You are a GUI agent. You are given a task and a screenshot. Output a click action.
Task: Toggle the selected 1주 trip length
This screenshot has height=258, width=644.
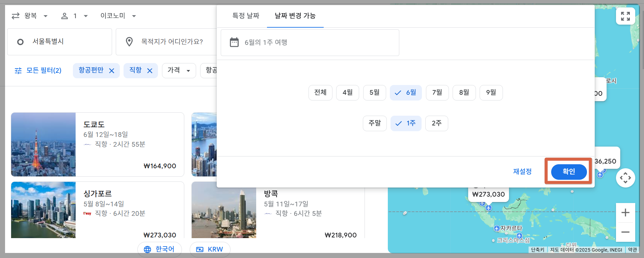coord(406,123)
